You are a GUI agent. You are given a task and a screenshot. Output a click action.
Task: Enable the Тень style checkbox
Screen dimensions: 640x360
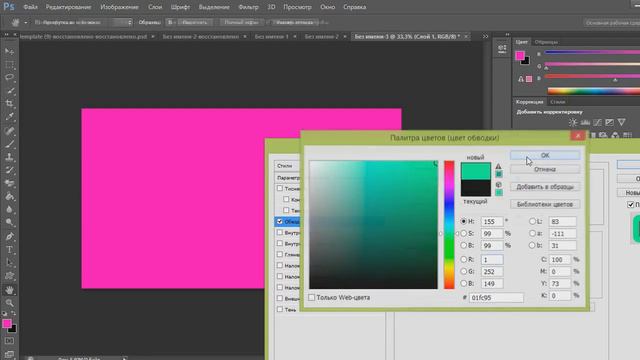tap(280, 309)
